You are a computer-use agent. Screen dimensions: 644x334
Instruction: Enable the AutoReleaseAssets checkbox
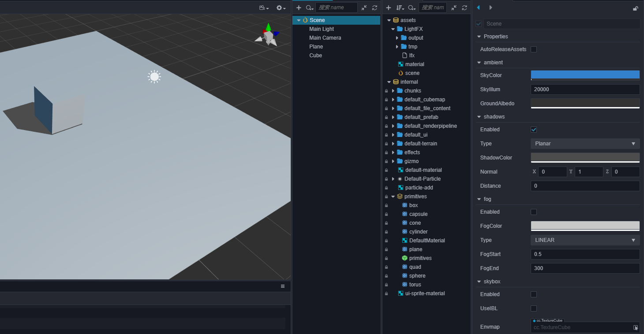[534, 49]
